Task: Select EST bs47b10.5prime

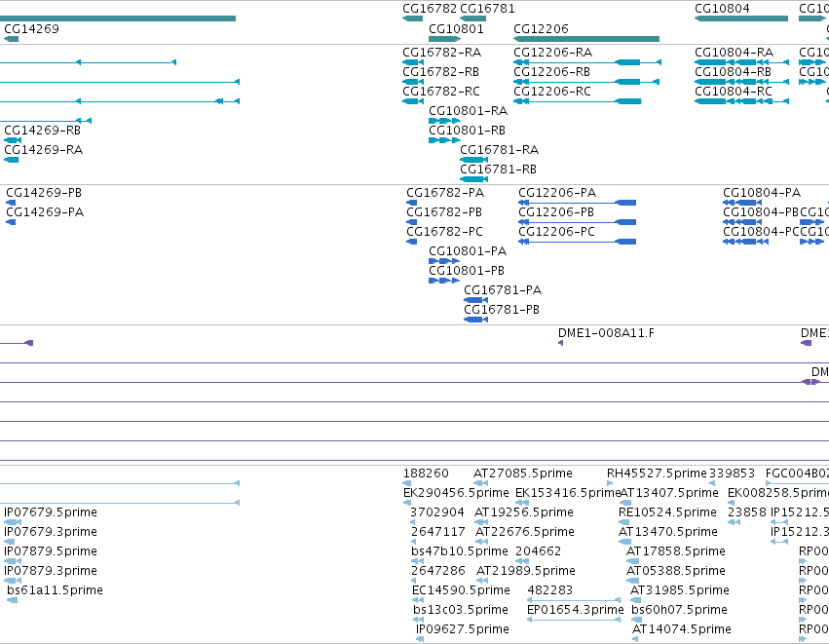Action: click(x=460, y=551)
